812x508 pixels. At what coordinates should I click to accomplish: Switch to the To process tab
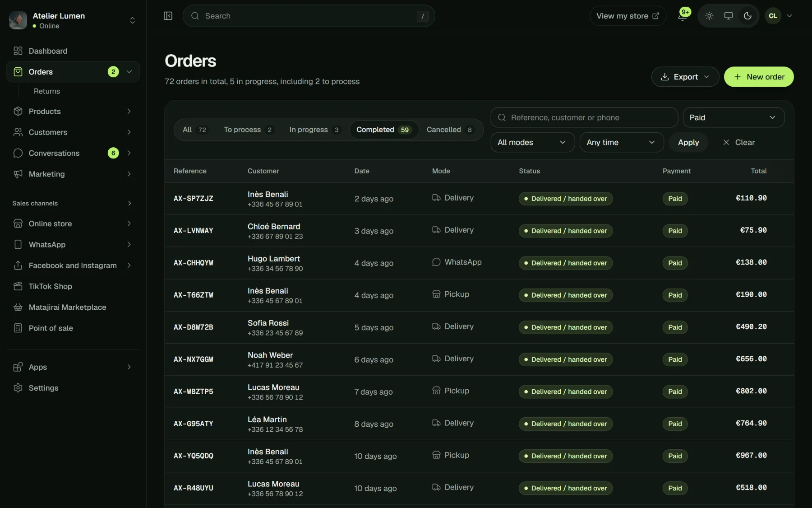[249, 130]
